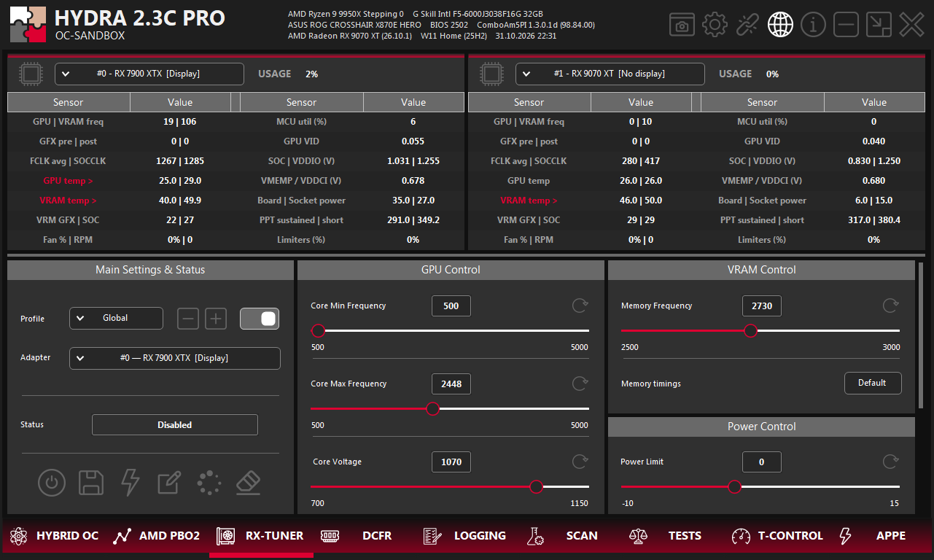Click the pencil edit profile icon

coord(169,482)
